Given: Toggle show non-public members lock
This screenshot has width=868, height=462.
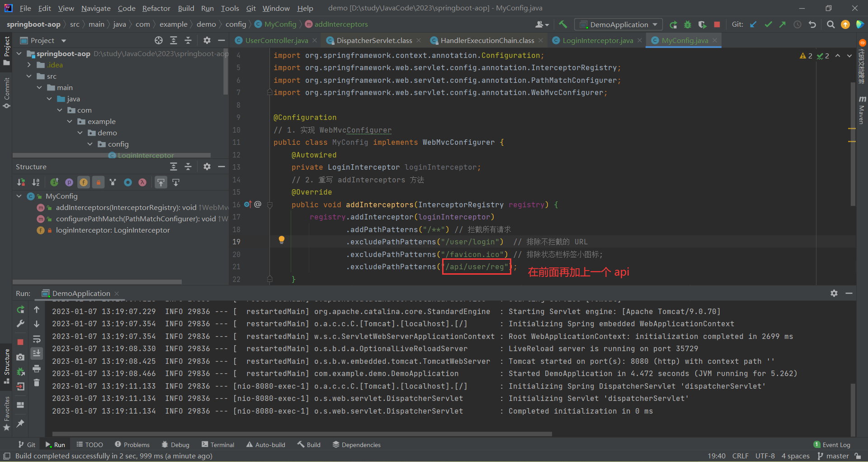Looking at the screenshot, I should (98, 182).
